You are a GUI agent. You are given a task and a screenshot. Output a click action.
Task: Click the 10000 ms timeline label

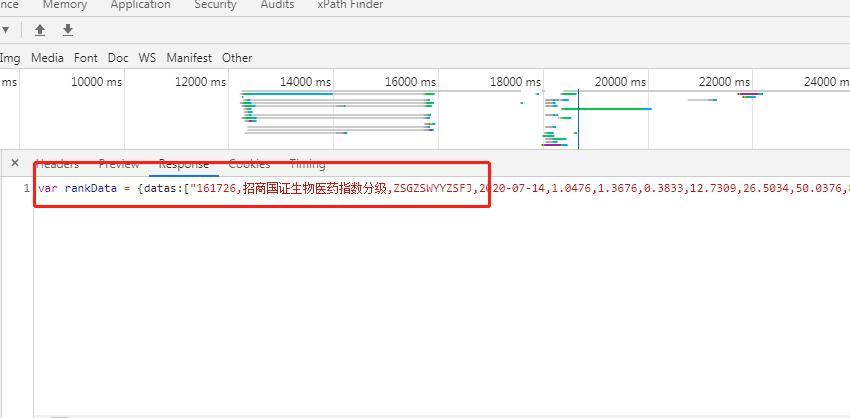click(96, 82)
